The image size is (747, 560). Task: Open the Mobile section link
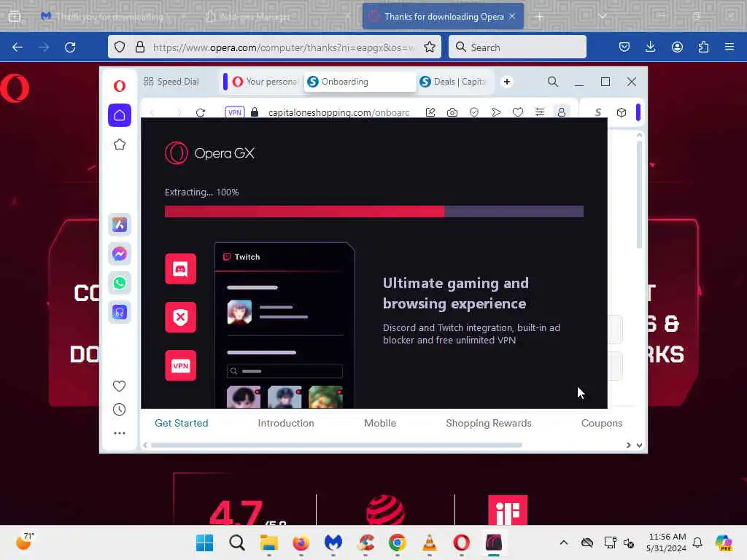tap(379, 424)
